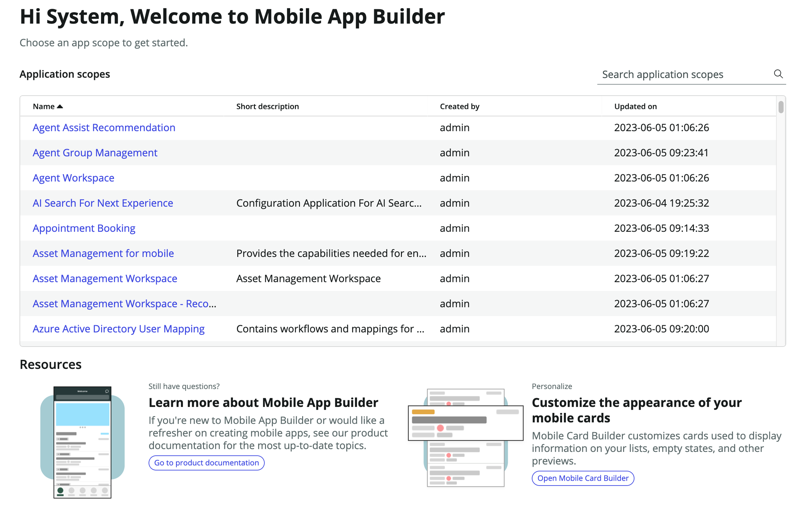The width and height of the screenshot is (800, 512).
Task: Open Agent Group Management scope
Action: click(95, 152)
